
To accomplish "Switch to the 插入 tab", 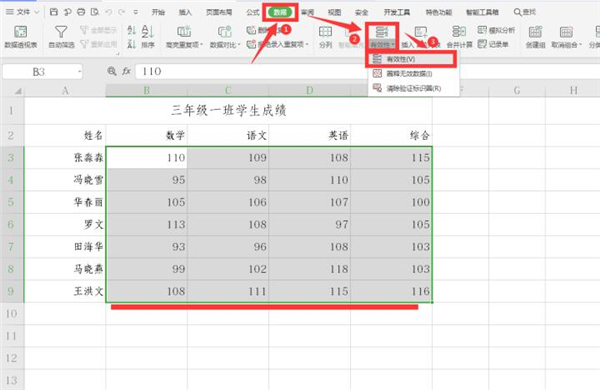I will pyautogui.click(x=185, y=12).
